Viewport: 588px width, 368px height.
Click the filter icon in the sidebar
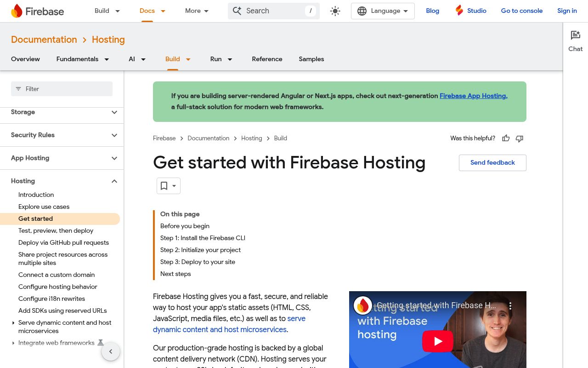(x=18, y=89)
